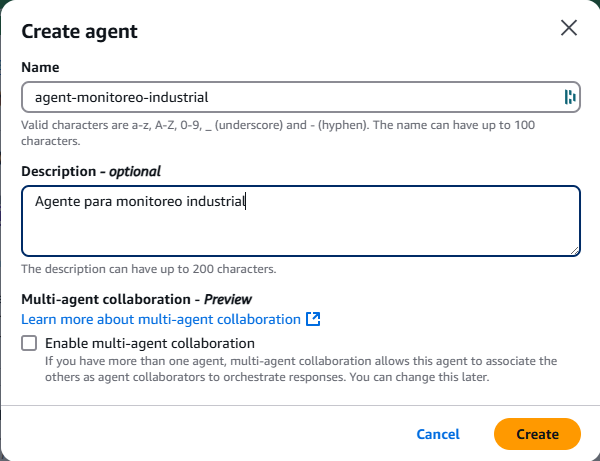
Task: Click the external link icon beside Learn more
Action: pos(313,319)
